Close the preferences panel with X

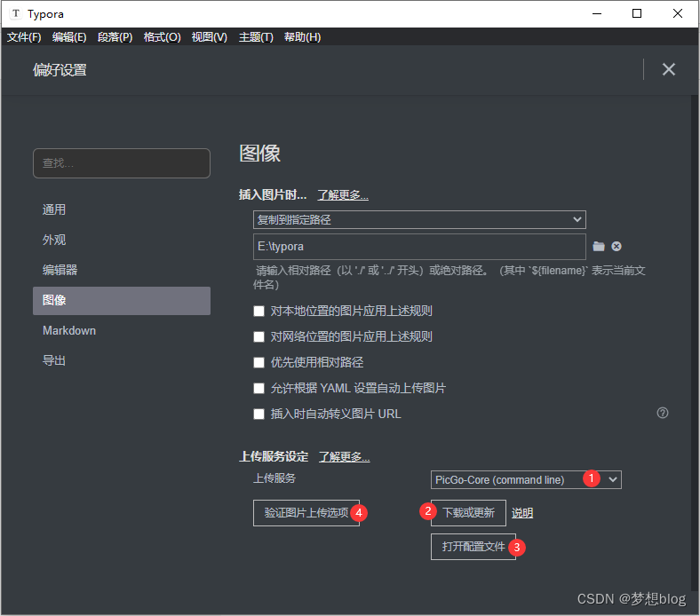[668, 69]
